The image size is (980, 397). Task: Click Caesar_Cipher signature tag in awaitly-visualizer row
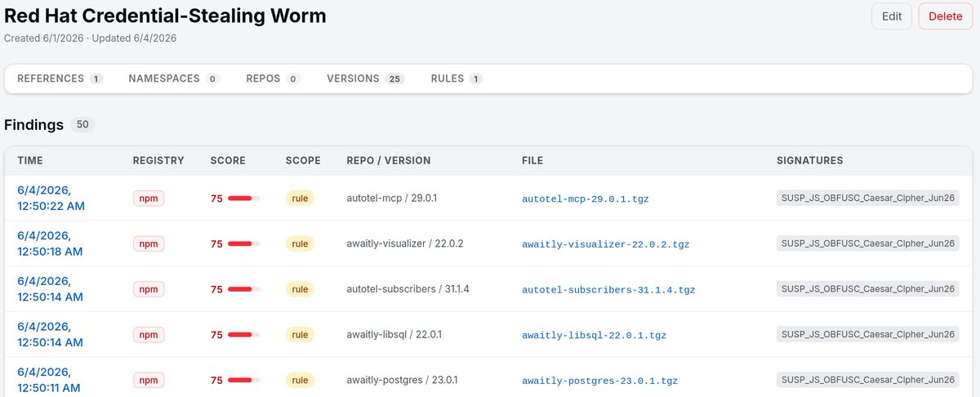[868, 243]
